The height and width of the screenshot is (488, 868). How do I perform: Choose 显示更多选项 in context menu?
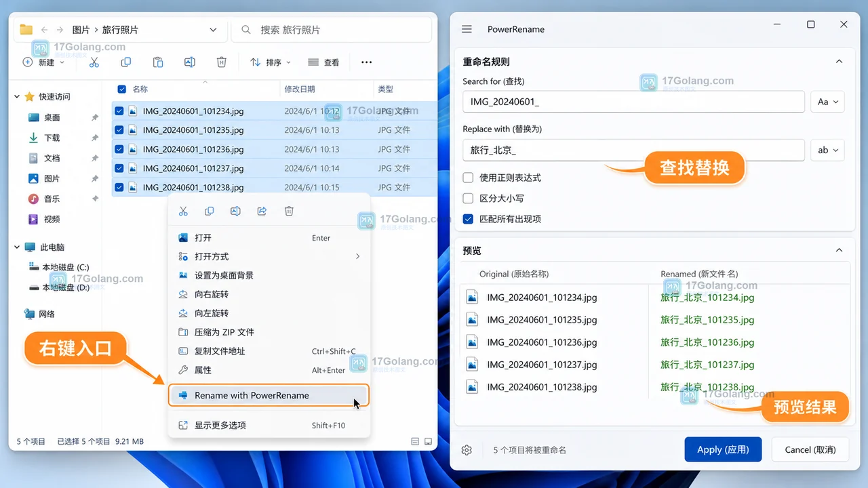pyautogui.click(x=269, y=425)
